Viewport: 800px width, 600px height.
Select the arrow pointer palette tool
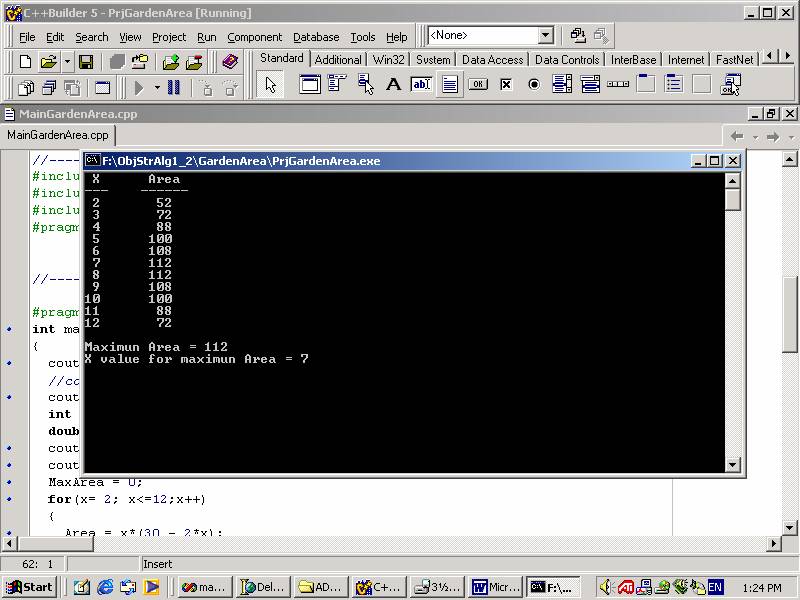coord(270,85)
